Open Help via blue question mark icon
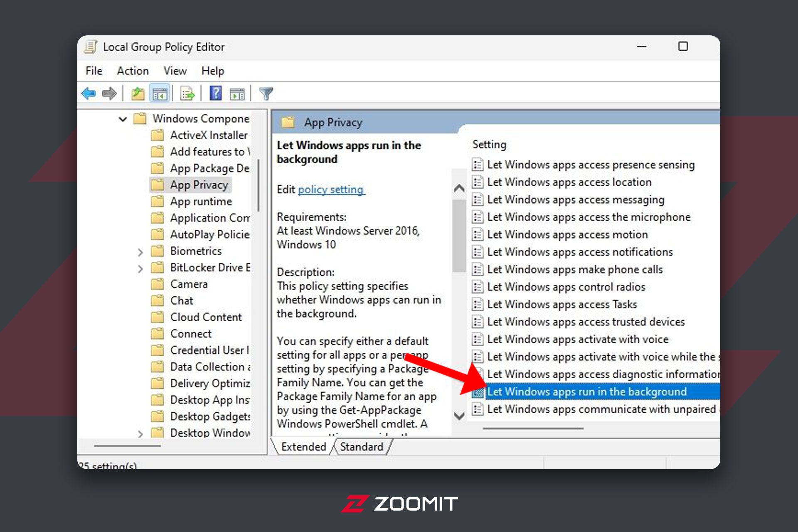The height and width of the screenshot is (532, 798). [216, 93]
